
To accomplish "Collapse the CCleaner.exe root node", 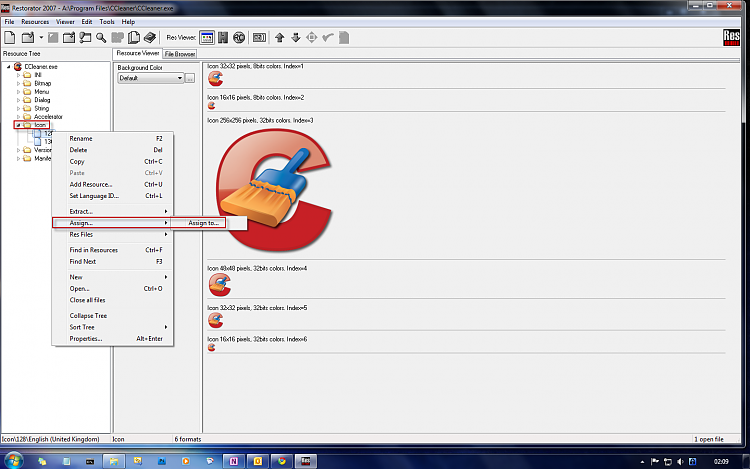I will pyautogui.click(x=9, y=67).
